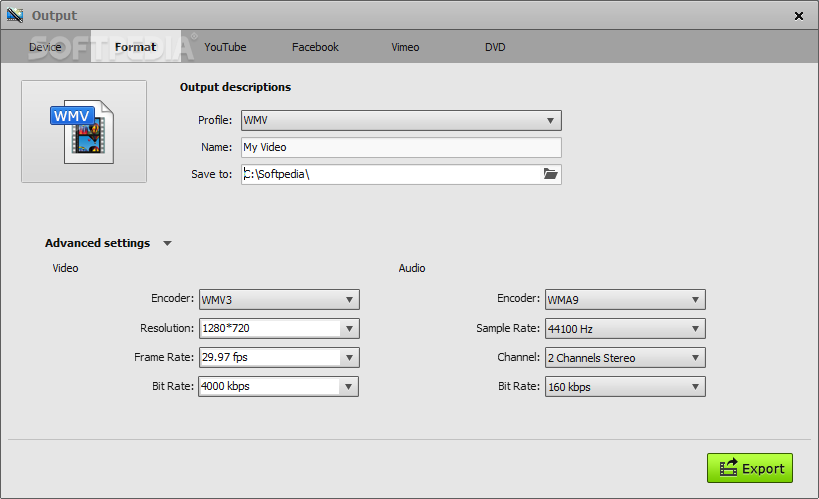Open the video Bit Rate 4000 kbps dropdown

tap(278, 387)
